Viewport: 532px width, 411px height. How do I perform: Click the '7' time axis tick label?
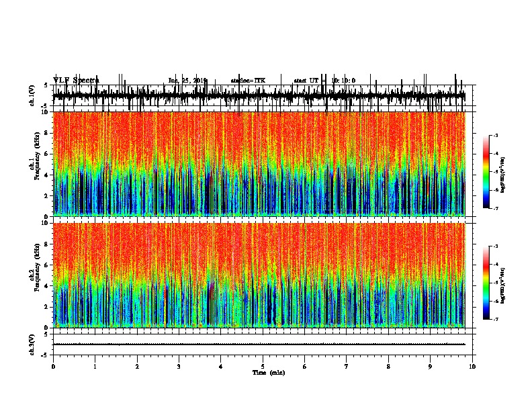[x=347, y=367]
